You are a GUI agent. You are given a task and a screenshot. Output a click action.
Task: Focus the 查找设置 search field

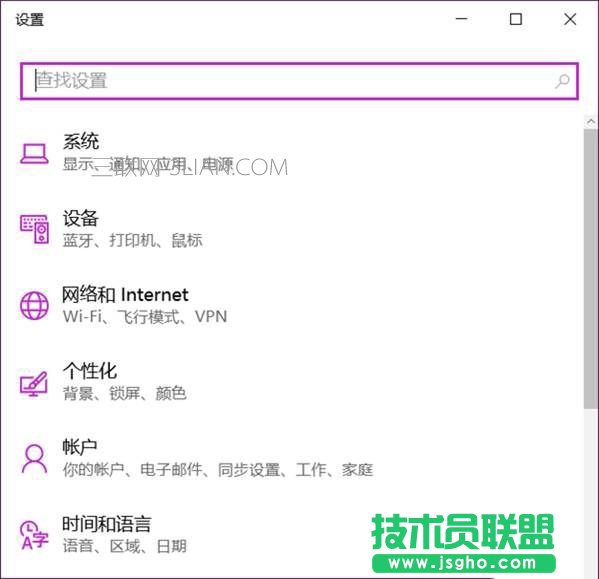[299, 81]
